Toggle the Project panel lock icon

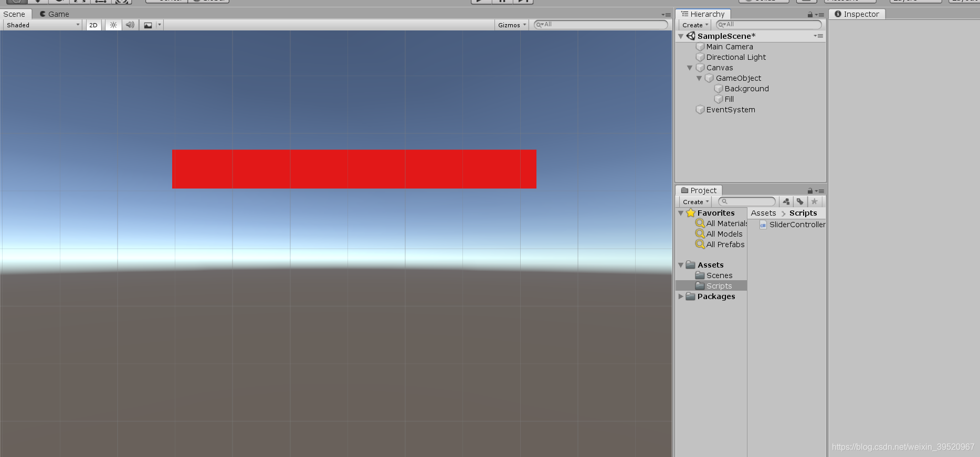(x=810, y=191)
